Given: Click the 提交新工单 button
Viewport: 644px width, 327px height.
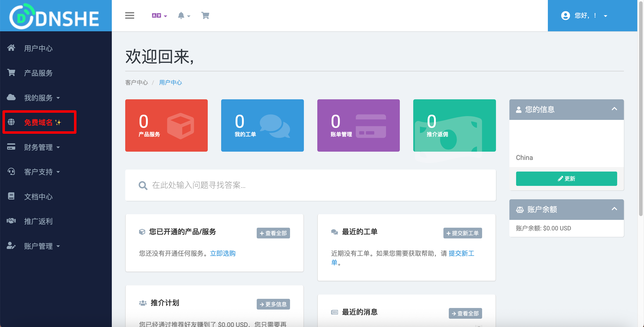Looking at the screenshot, I should [462, 233].
